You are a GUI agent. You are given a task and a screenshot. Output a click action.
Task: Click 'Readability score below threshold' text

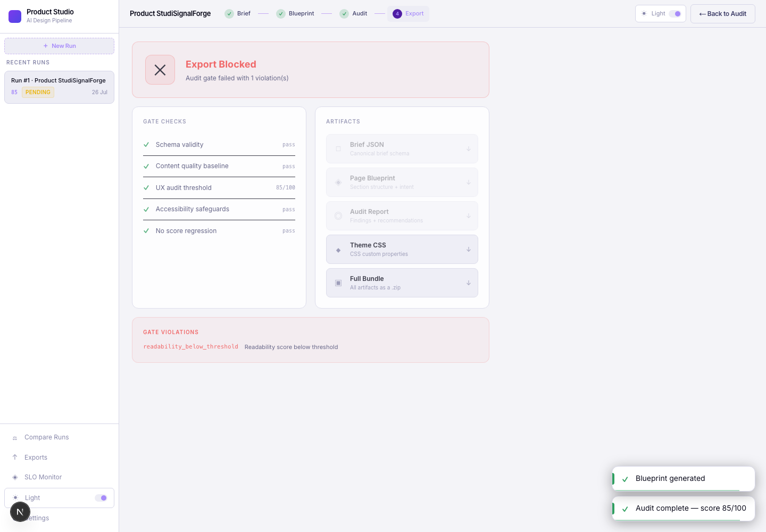[291, 347]
